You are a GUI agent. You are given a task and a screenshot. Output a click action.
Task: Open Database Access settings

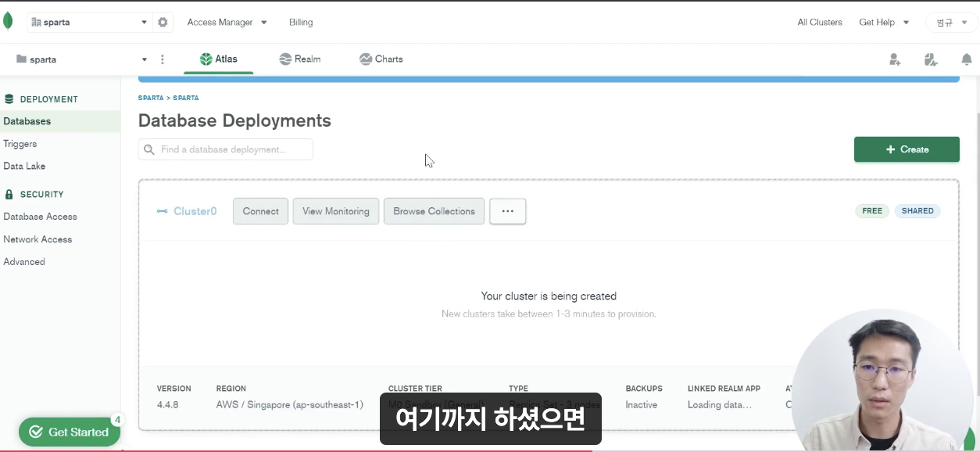(40, 217)
